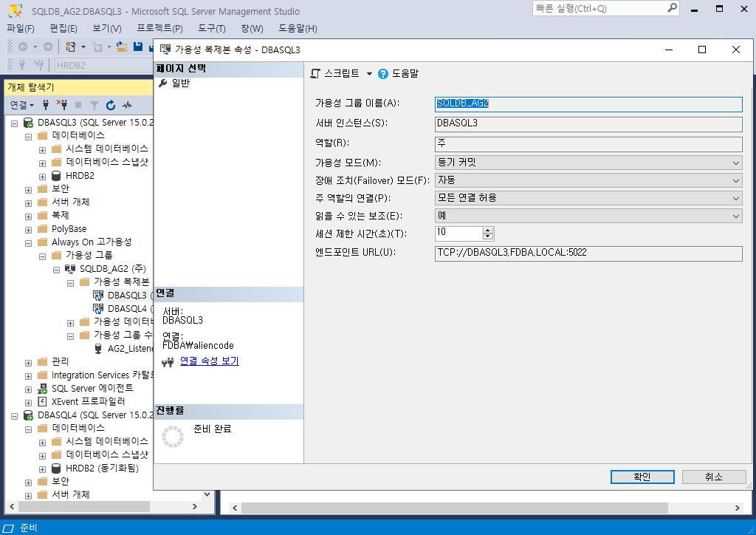The width and height of the screenshot is (756, 535).
Task: Click Change Connection icon beside HRDB2 combo
Action: tap(38, 64)
